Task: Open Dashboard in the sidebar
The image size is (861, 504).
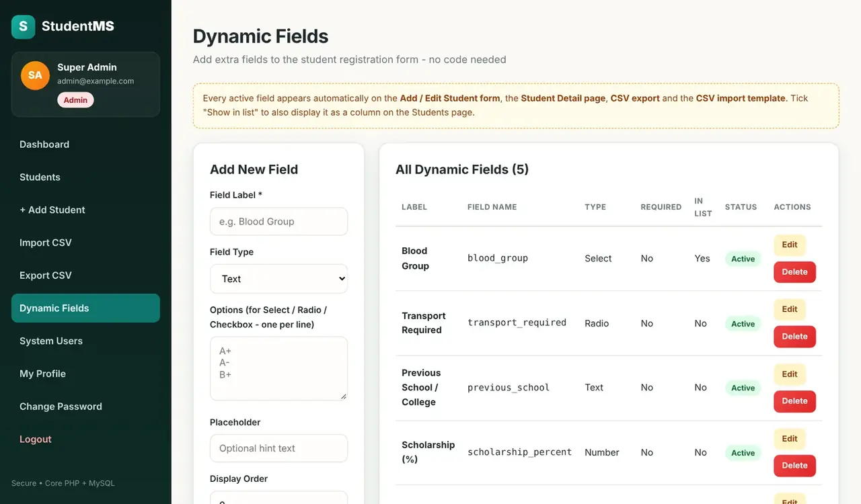Action: point(85,144)
